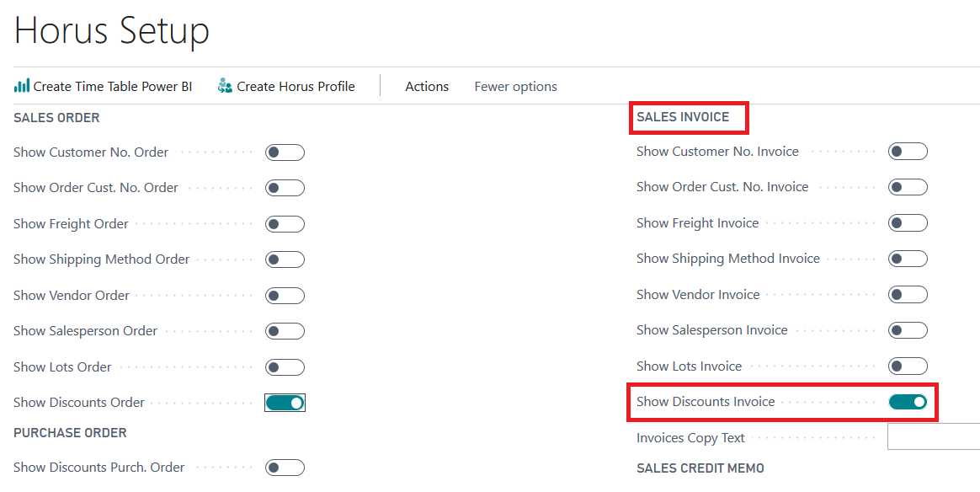Click the SALES INVOICE group heading
Image resolution: width=980 pixels, height=492 pixels.
tap(683, 117)
